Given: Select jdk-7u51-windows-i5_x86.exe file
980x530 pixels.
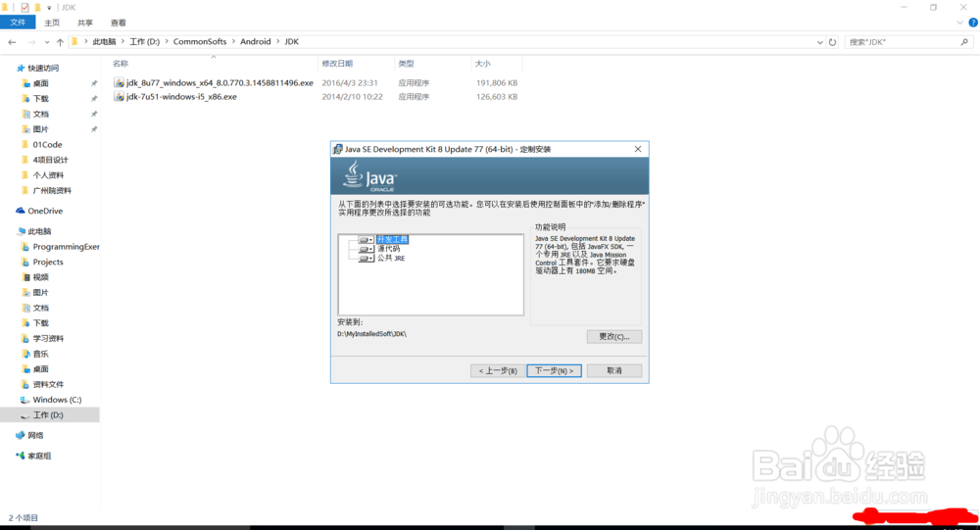Looking at the screenshot, I should (182, 97).
